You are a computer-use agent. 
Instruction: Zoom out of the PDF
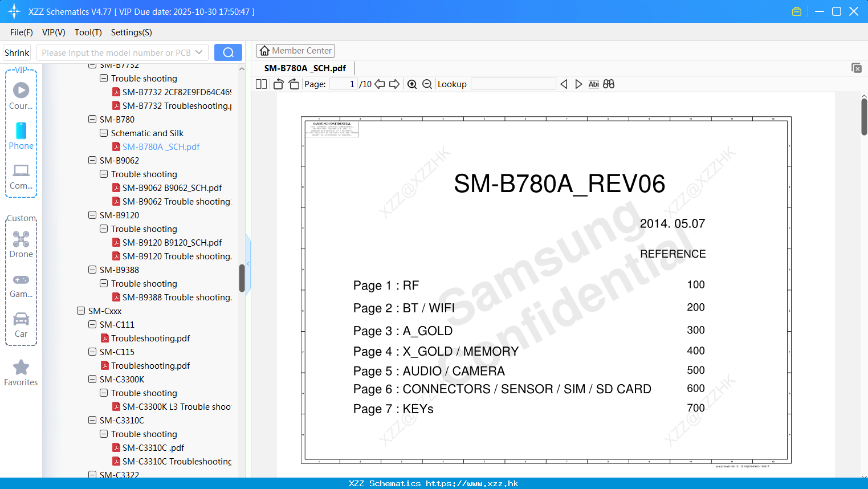pyautogui.click(x=427, y=84)
